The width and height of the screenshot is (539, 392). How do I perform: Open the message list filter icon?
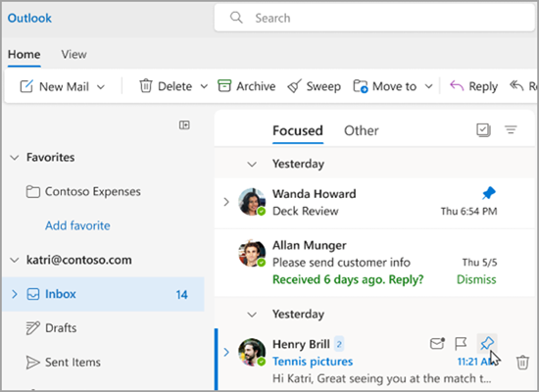pyautogui.click(x=511, y=130)
